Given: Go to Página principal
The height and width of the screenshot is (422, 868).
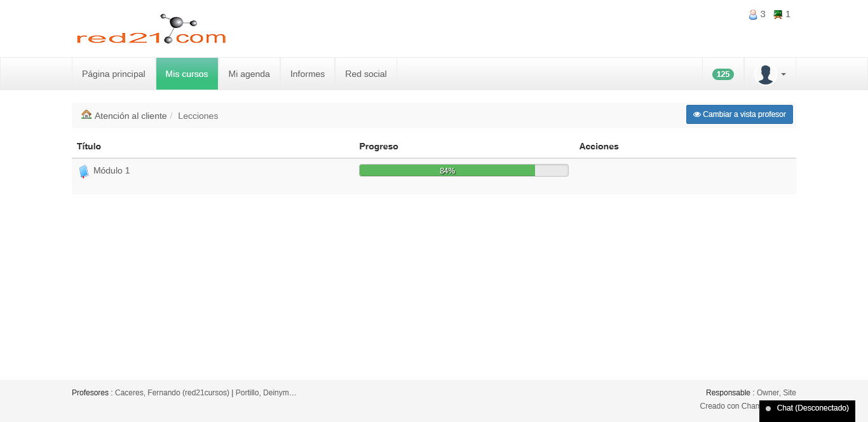Looking at the screenshot, I should point(114,74).
